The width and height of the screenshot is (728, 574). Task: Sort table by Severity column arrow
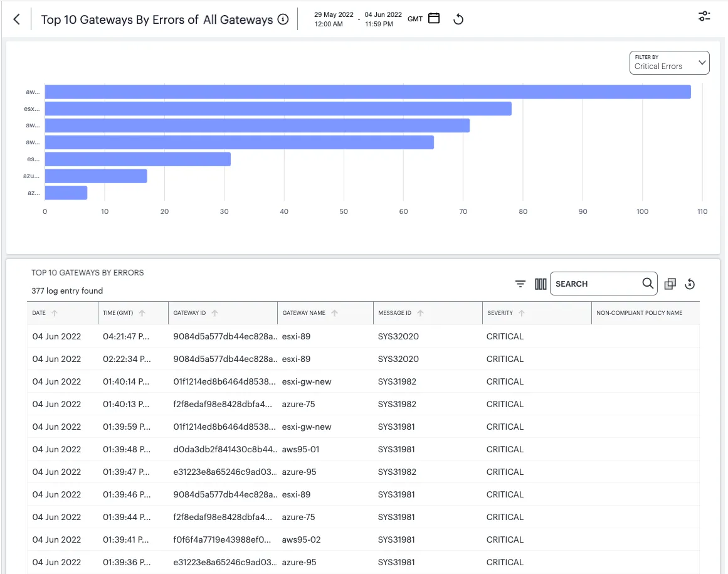coord(522,313)
